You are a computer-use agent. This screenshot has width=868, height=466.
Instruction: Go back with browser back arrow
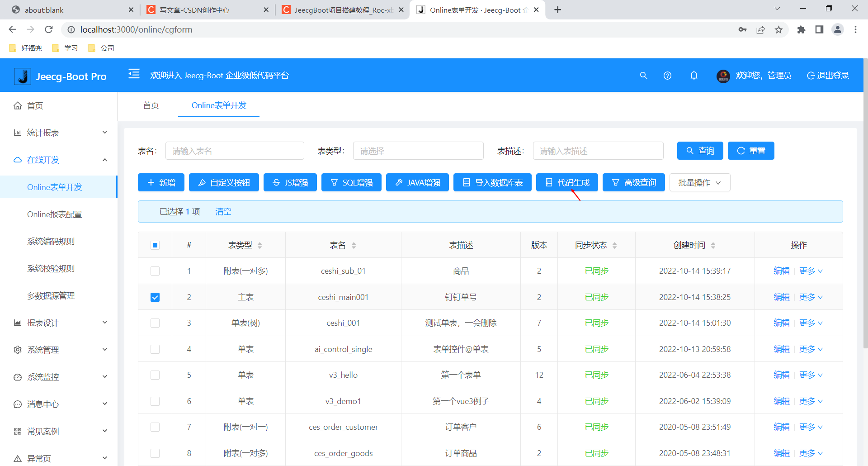13,29
